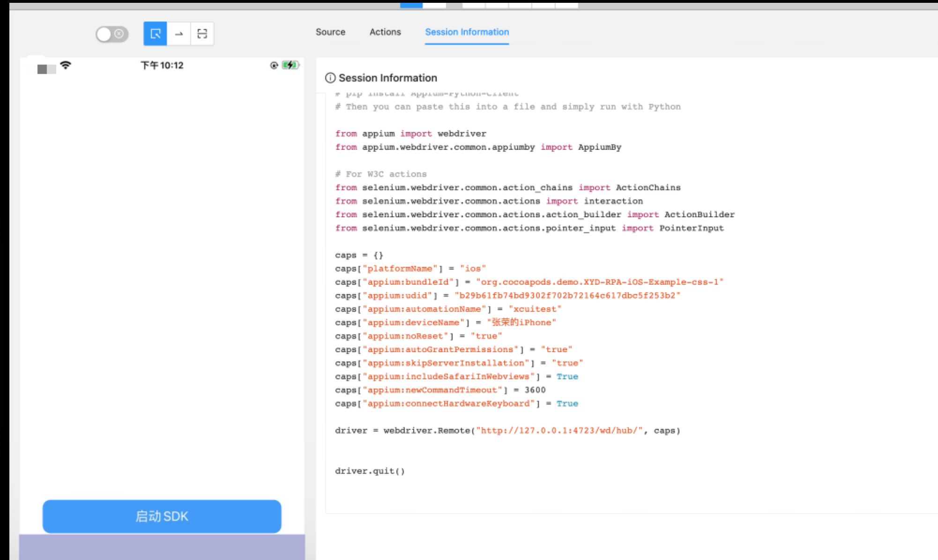Click the "from appium import webdriver" line
This screenshot has width=938, height=560.
410,133
